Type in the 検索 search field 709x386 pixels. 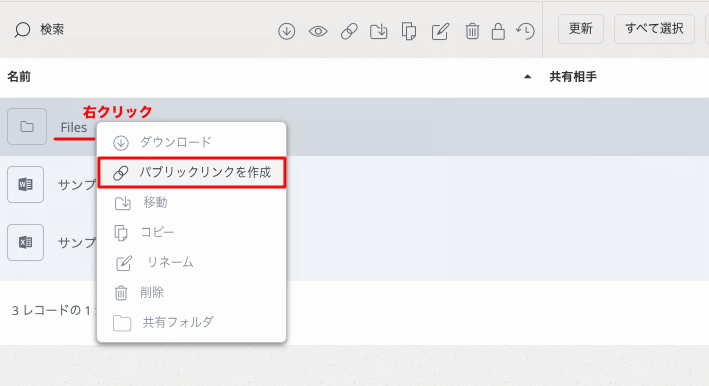tap(52, 30)
